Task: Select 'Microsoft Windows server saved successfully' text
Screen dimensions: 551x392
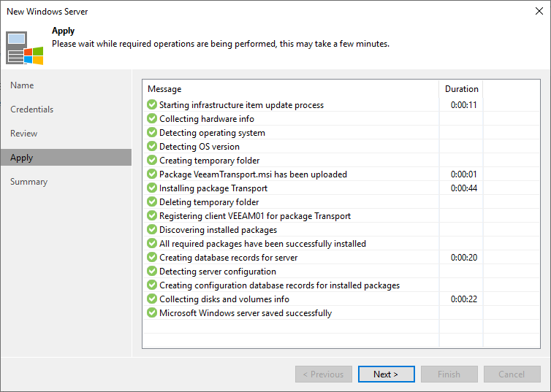Action: (246, 313)
